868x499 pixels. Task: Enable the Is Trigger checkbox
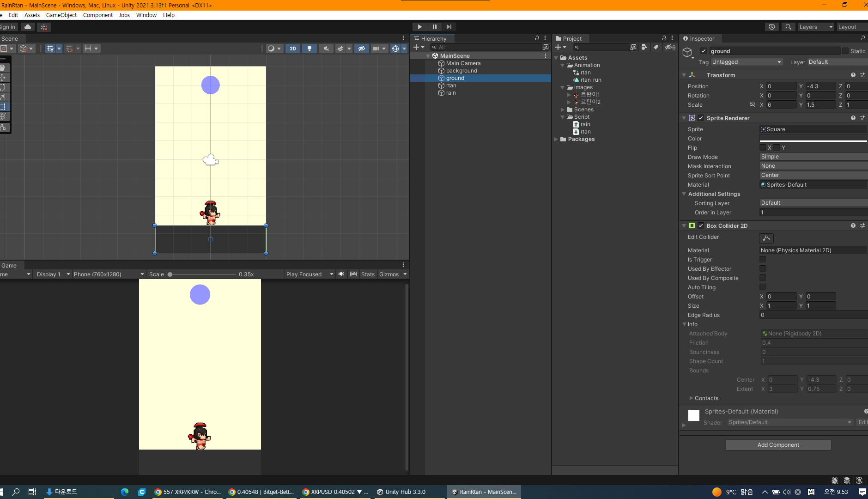click(x=763, y=259)
